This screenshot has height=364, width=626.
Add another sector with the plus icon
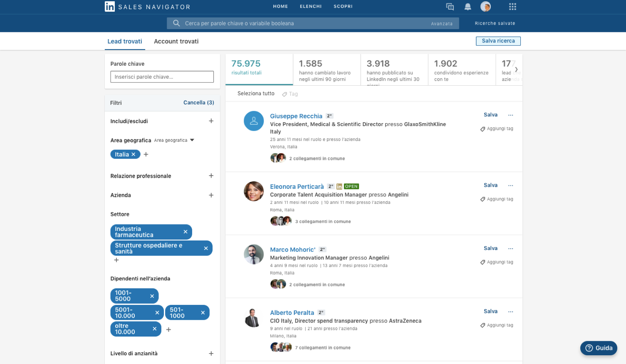[x=116, y=260]
